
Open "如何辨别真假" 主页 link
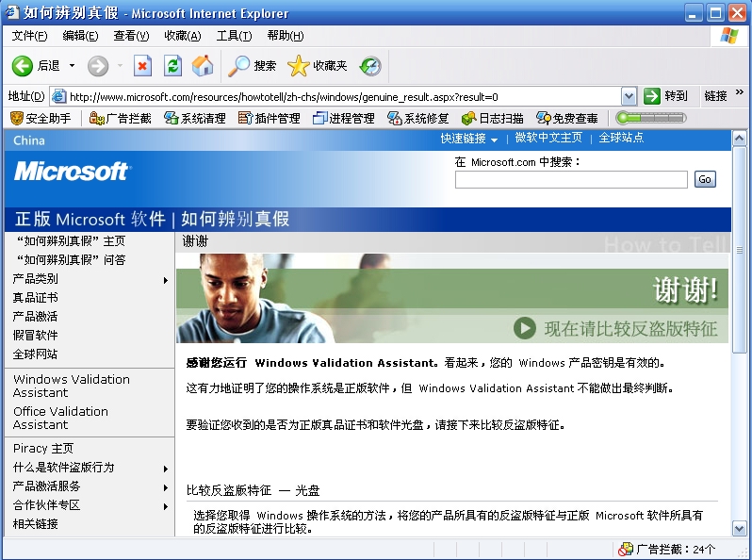[71, 241]
